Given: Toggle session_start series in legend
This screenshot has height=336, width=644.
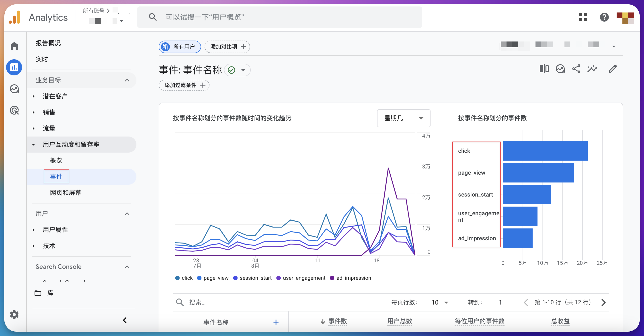Looking at the screenshot, I should [252, 278].
